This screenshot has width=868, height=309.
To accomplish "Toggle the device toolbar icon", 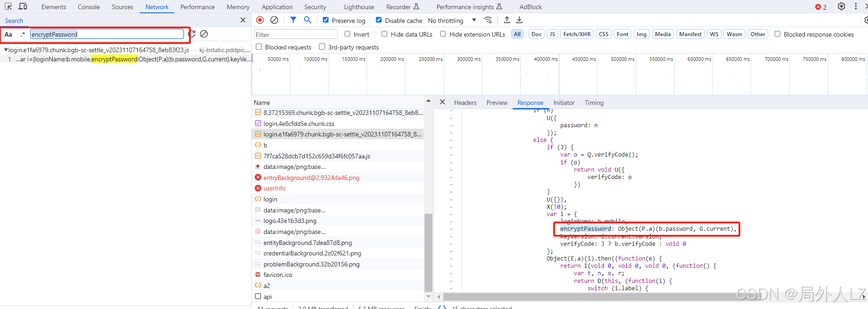I will (23, 6).
